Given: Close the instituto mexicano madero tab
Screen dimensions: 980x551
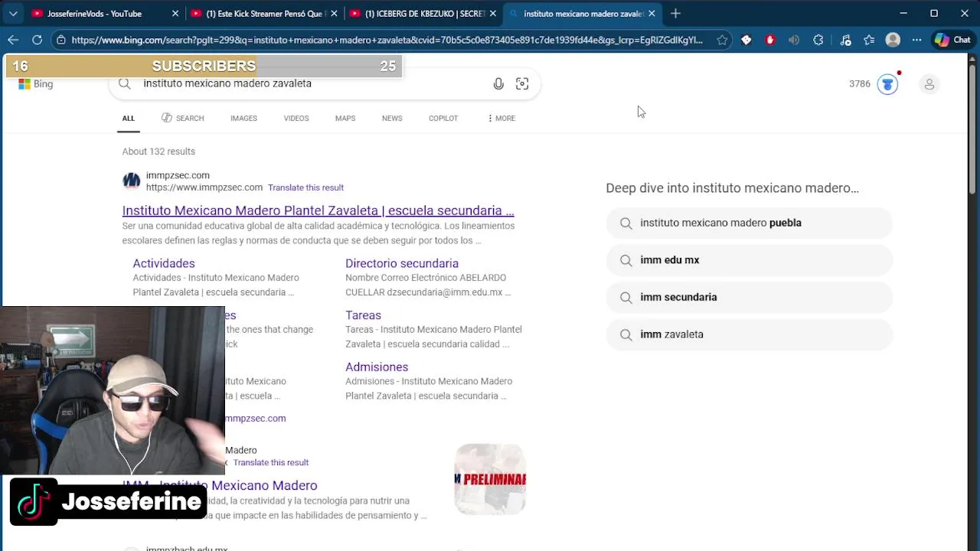Looking at the screenshot, I should click(x=652, y=14).
